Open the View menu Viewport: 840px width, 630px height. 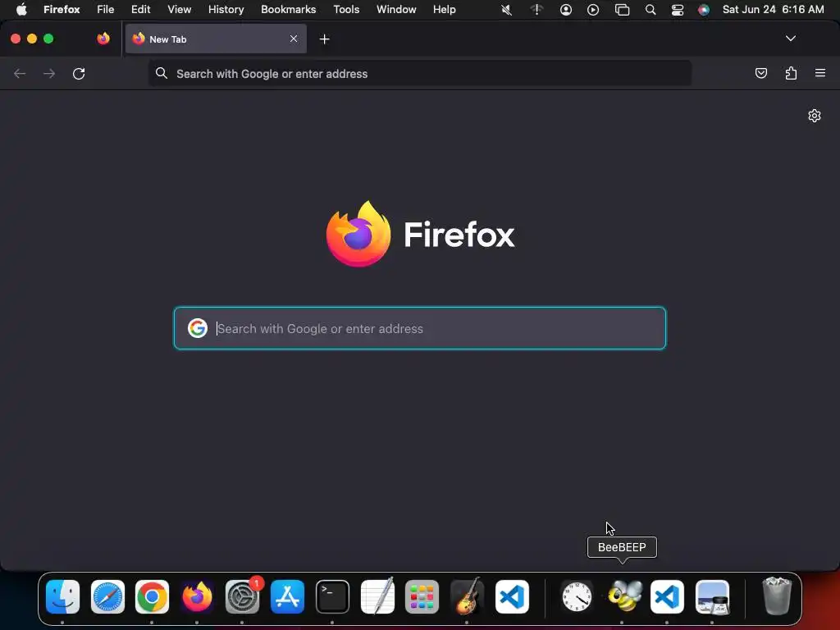(180, 10)
